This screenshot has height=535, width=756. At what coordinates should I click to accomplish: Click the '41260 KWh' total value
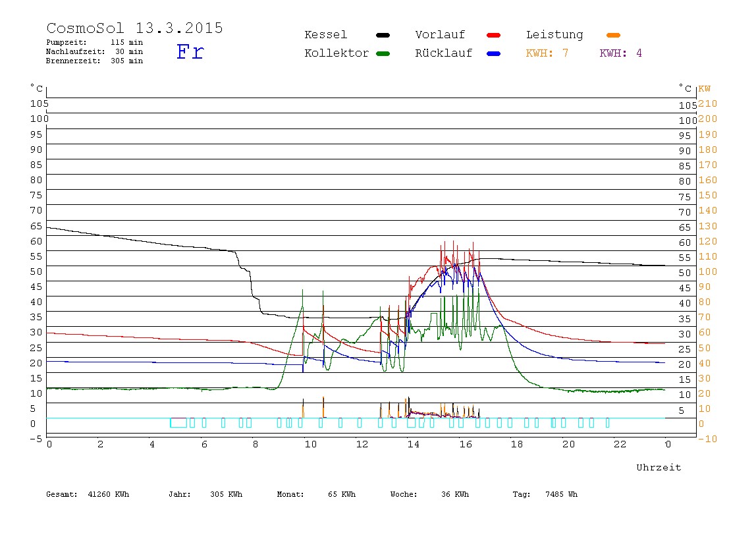(x=109, y=494)
